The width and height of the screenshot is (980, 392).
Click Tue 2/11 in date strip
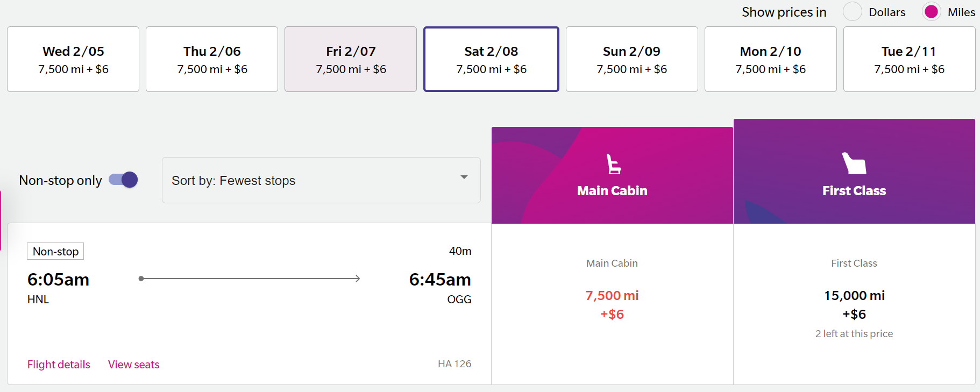pos(909,59)
